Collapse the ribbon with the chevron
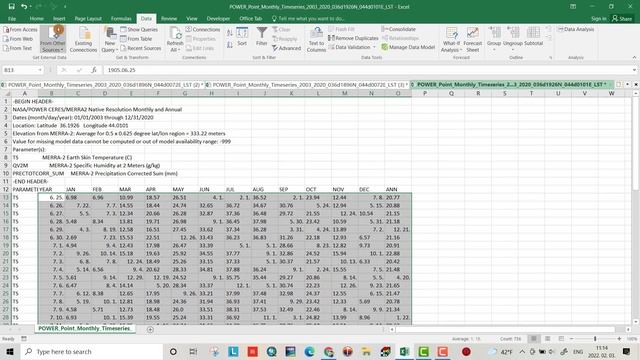The image size is (640, 360). pyautogui.click(x=634, y=58)
